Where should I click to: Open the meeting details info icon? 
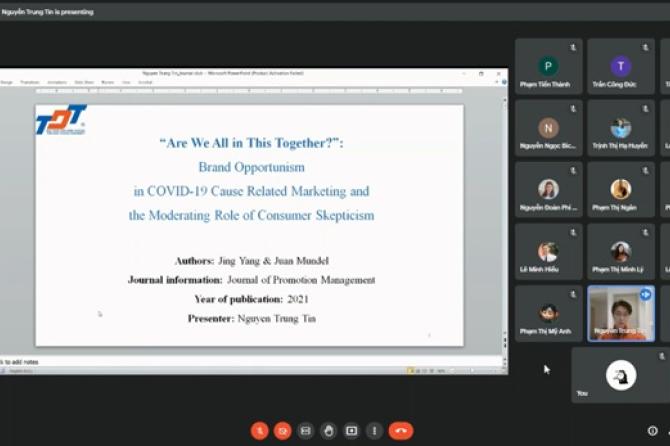[652, 431]
